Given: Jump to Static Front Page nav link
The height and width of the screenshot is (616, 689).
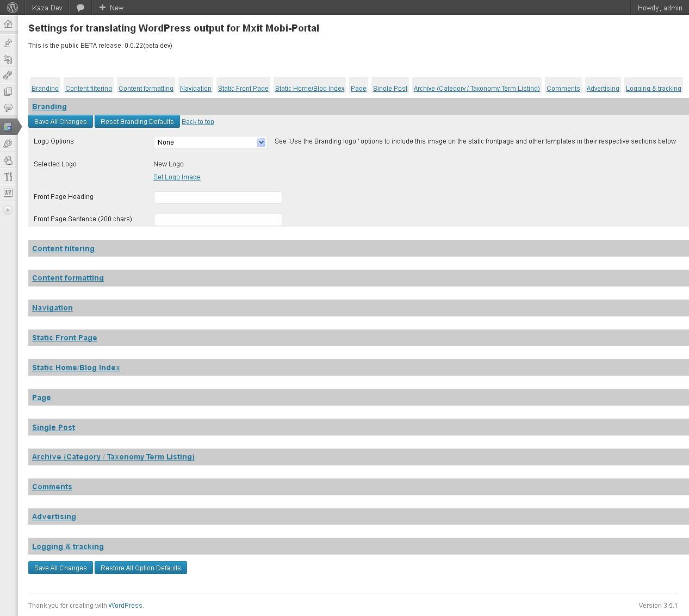Looking at the screenshot, I should pyautogui.click(x=243, y=89).
